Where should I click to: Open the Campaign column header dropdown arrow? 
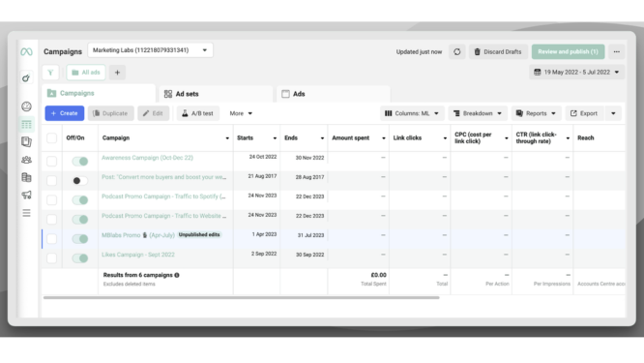(x=227, y=138)
